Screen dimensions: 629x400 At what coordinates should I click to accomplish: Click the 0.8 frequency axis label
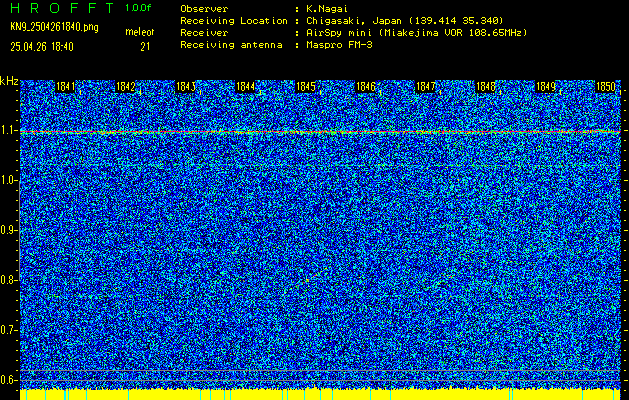click(x=7, y=280)
